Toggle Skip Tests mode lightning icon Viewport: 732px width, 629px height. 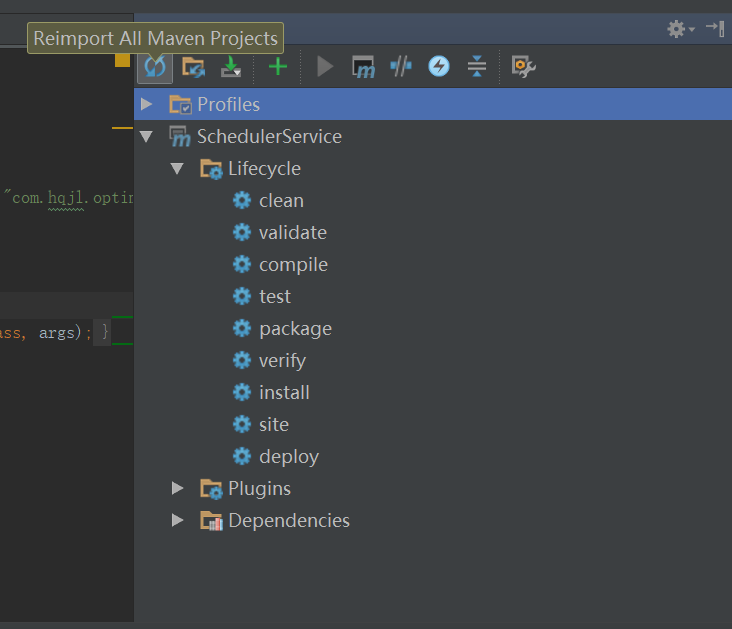click(439, 66)
